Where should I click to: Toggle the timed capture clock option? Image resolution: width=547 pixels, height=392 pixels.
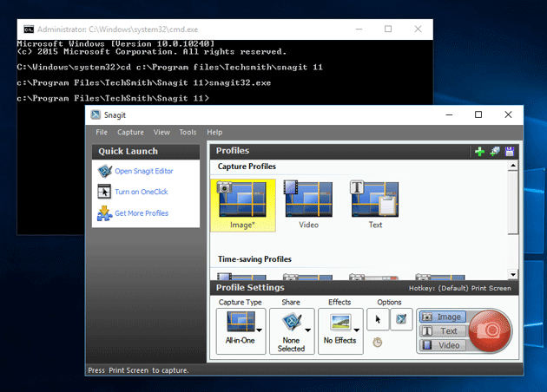378,343
